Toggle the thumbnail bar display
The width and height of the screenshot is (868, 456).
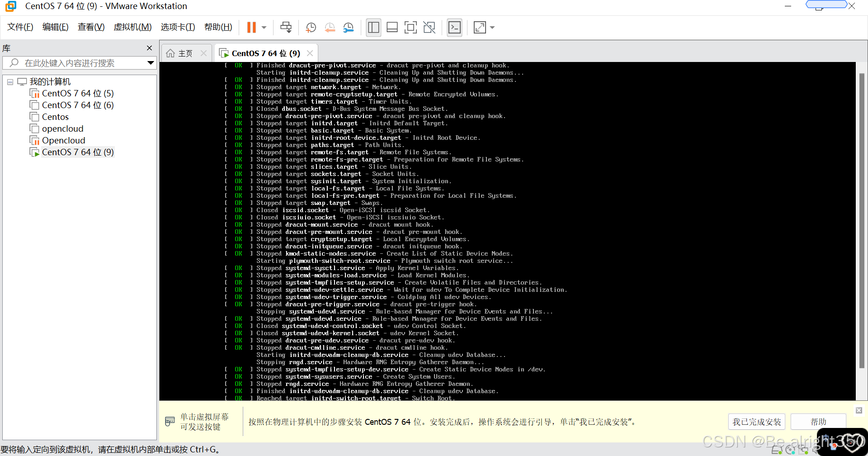392,27
